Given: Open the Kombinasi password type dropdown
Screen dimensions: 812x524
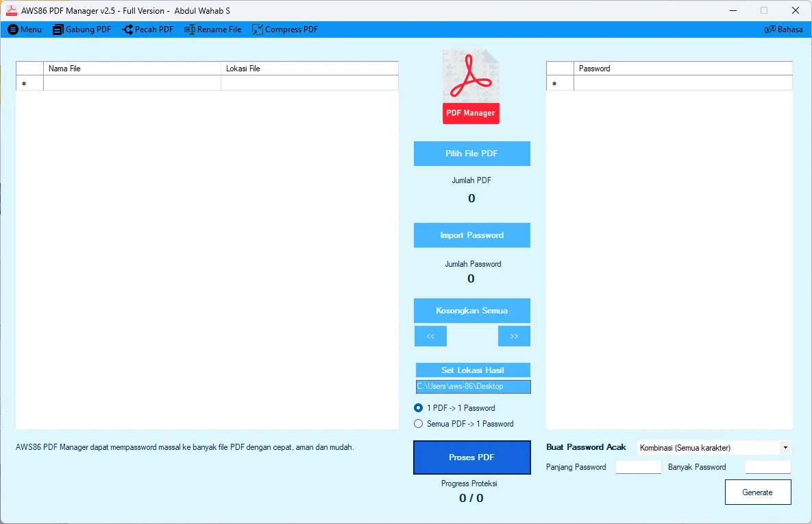Looking at the screenshot, I should pos(713,447).
